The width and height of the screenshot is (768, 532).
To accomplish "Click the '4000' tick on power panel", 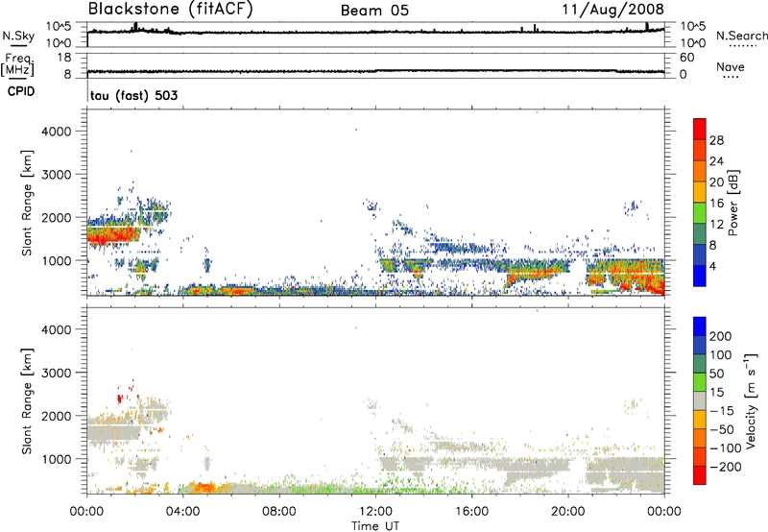I will tap(56, 132).
